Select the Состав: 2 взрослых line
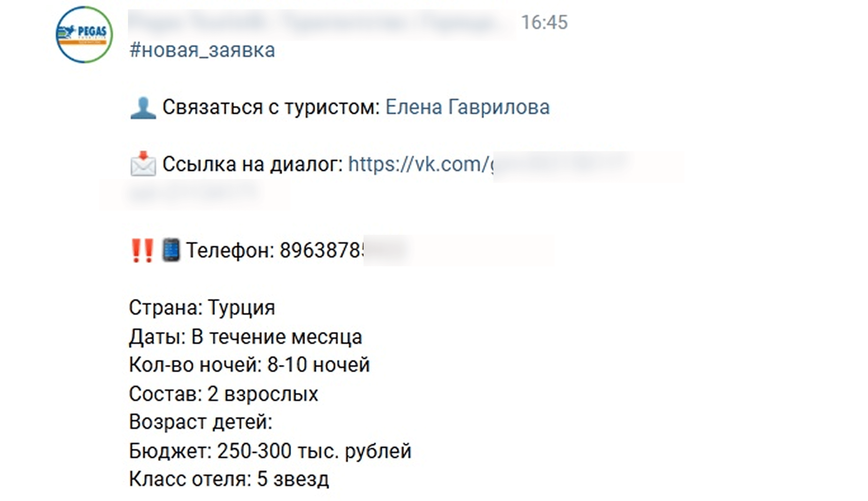The width and height of the screenshot is (868, 501). 223,394
